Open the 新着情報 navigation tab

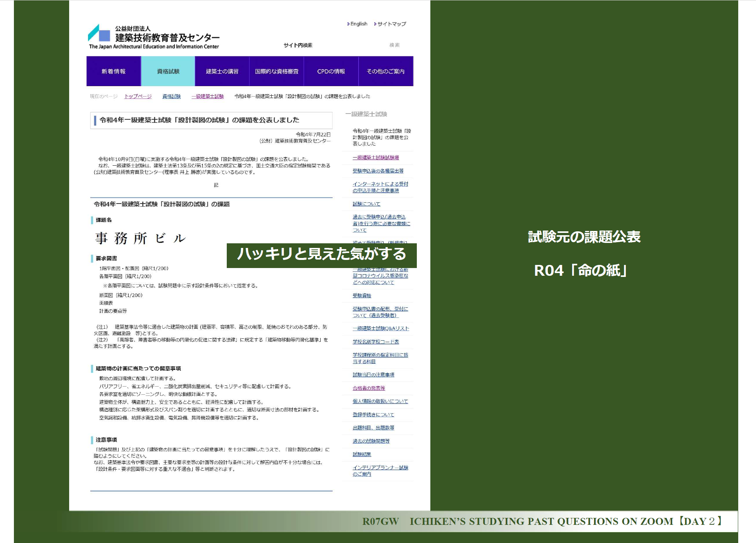pyautogui.click(x=114, y=71)
